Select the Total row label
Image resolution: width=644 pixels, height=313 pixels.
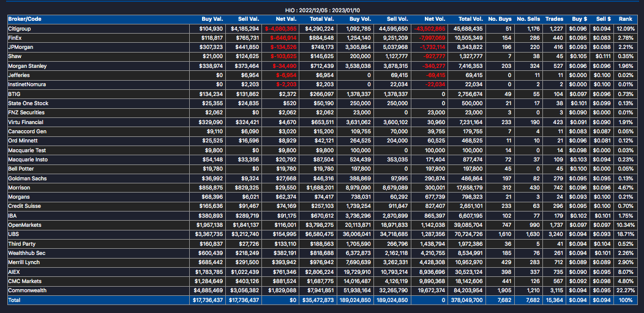click(14, 300)
